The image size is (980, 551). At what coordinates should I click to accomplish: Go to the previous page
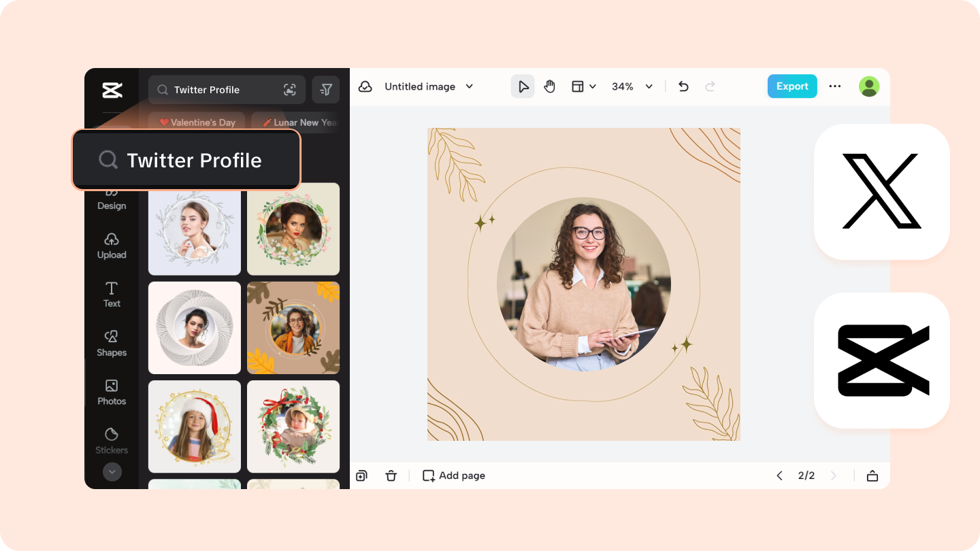click(x=779, y=475)
